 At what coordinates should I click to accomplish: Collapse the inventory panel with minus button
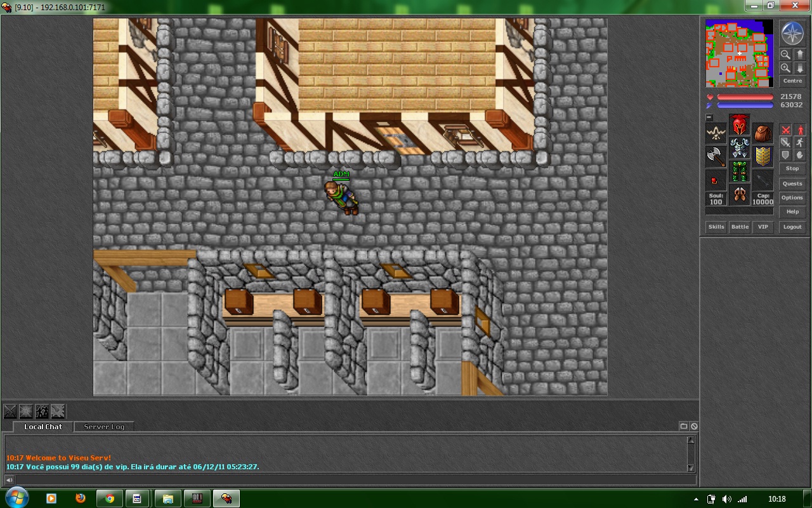709,117
